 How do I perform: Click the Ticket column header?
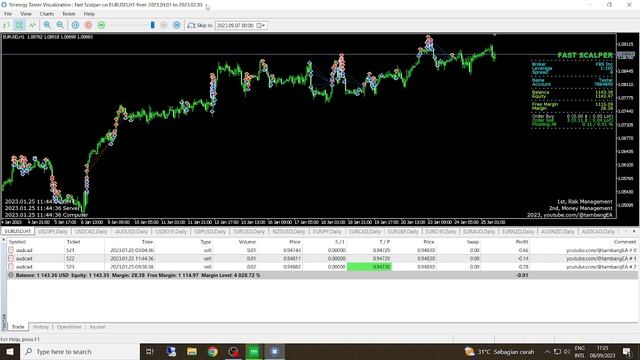pos(73,242)
